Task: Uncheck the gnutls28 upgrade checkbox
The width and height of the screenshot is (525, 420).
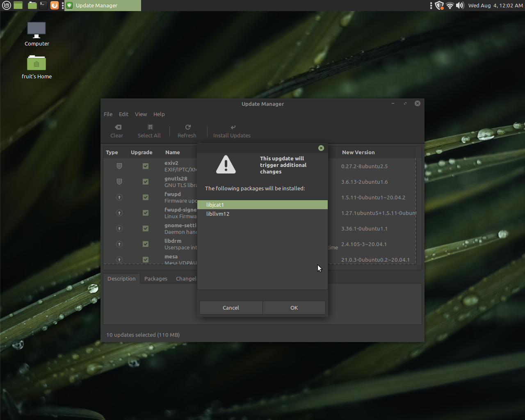Action: tap(146, 182)
